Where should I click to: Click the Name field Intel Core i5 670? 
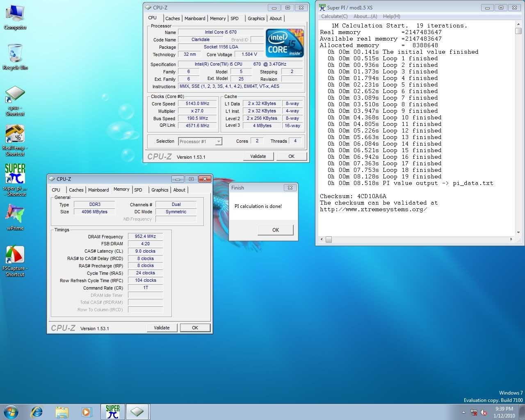click(x=221, y=32)
